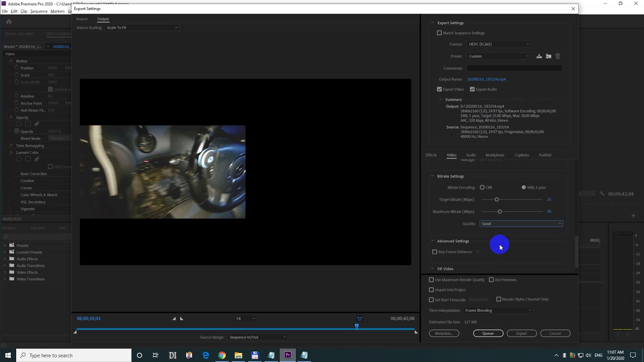Screen dimensions: 644x362
Task: Collapse the Bitrate Settings section
Action: point(432,176)
